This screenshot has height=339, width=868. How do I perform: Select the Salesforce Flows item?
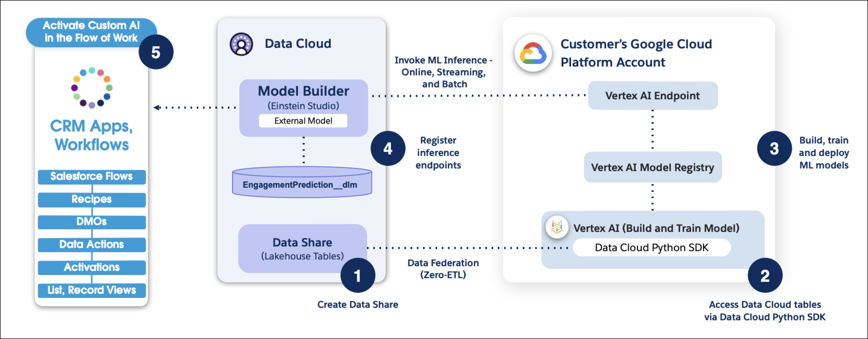[x=91, y=177]
